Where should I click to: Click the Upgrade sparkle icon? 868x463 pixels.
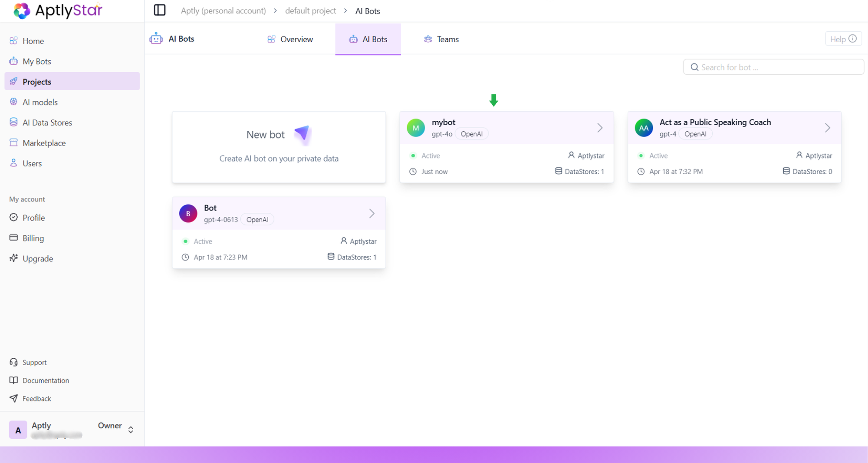(13, 258)
